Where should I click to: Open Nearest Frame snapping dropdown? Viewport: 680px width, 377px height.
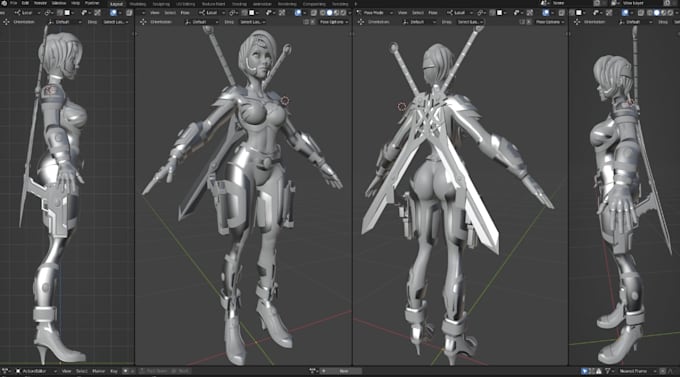(638, 371)
